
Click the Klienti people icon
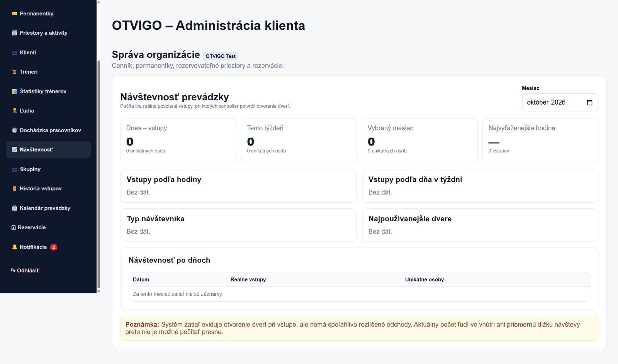coord(14,52)
